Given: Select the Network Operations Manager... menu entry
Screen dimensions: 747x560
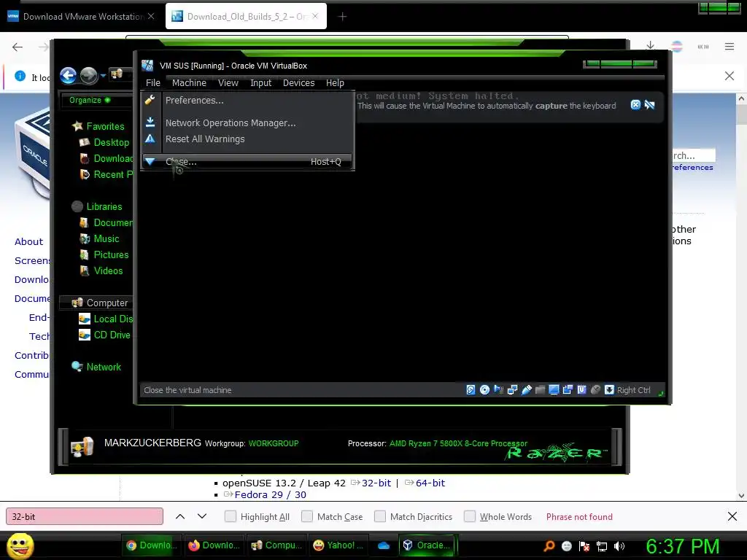Looking at the screenshot, I should [x=248, y=122].
